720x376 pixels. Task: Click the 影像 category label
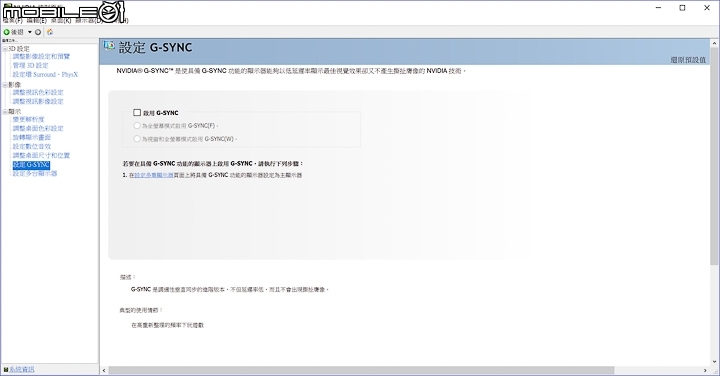[x=15, y=85]
